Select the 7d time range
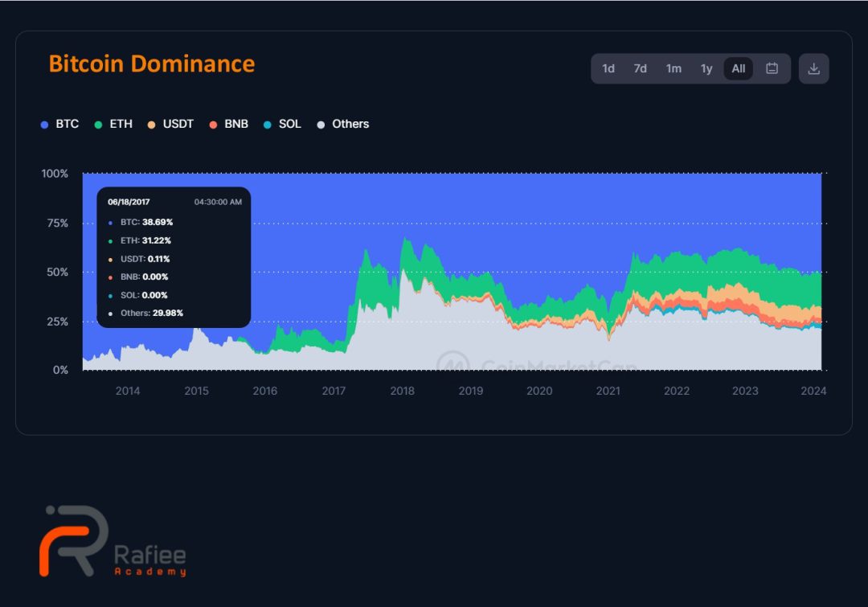The width and height of the screenshot is (868, 607). click(640, 68)
